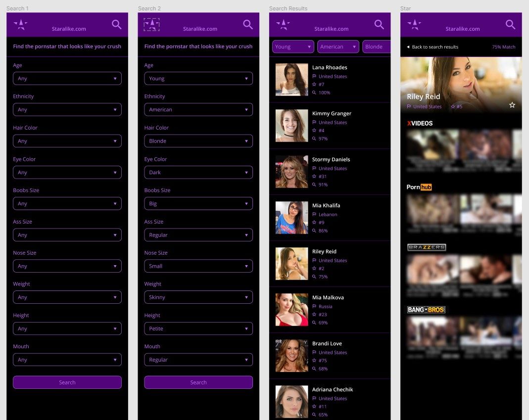Click Staralike.com title in Search 1 header
529x420 pixels.
[x=69, y=29]
